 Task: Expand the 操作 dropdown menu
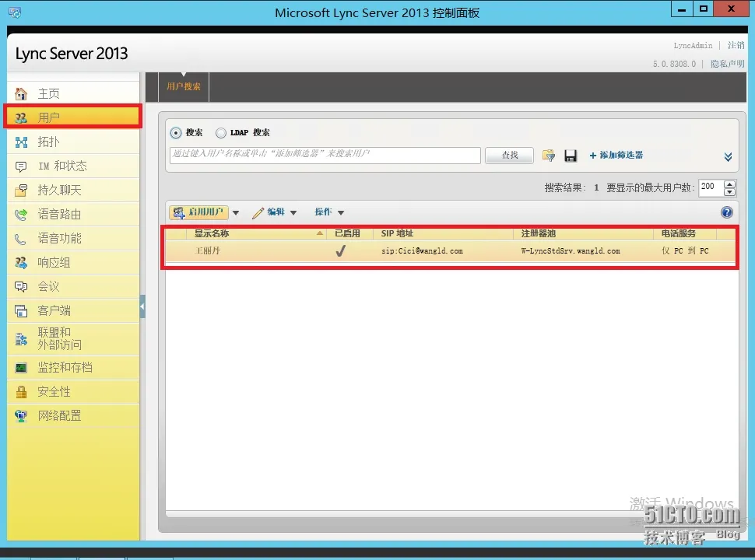[341, 212]
